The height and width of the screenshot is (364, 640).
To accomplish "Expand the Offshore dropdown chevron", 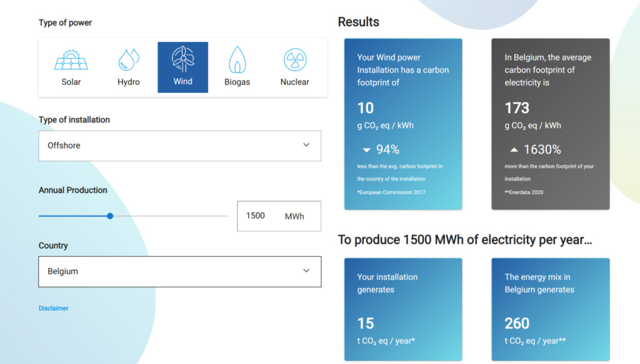I will pos(306,145).
